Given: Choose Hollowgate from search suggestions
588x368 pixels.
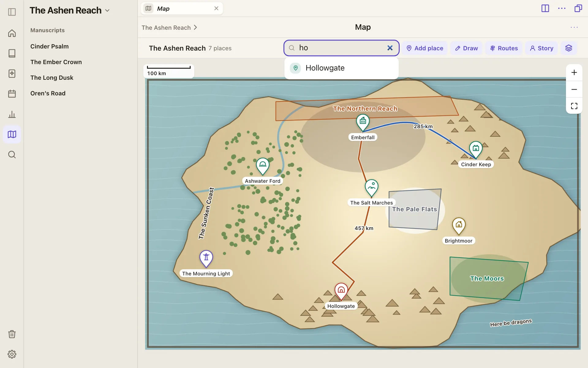Looking at the screenshot, I should tap(341, 68).
